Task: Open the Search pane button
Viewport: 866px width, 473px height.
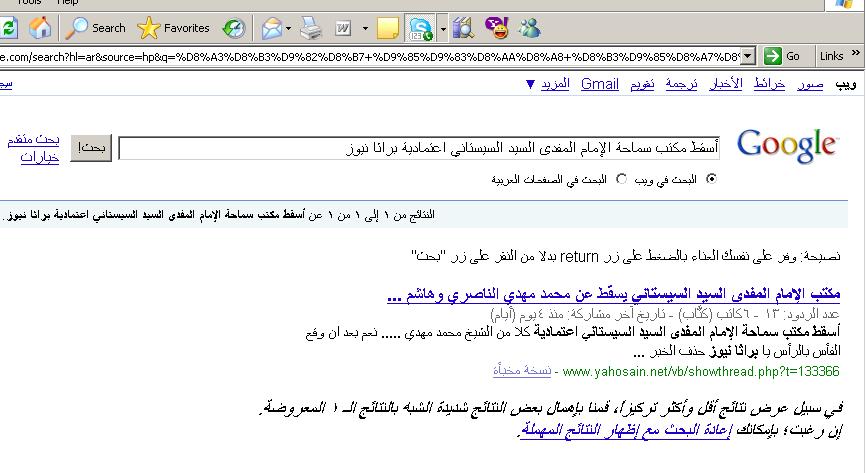Action: 96,28
